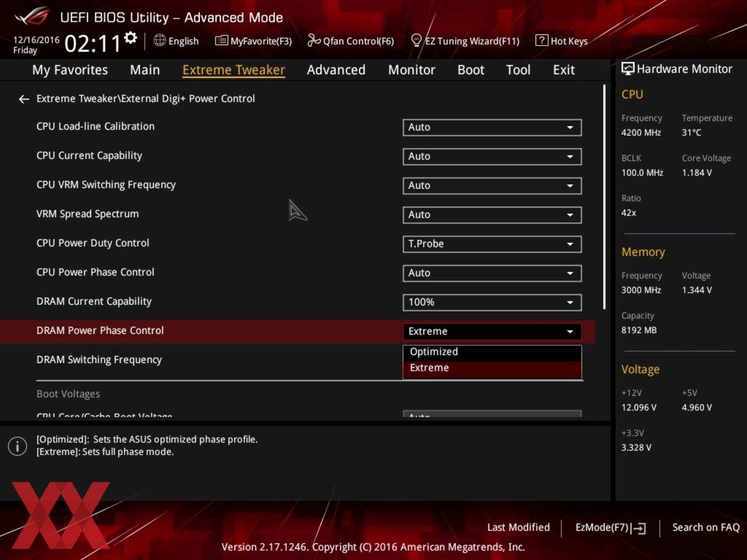
Task: Click the Hot Keys question mark icon
Action: click(x=542, y=40)
